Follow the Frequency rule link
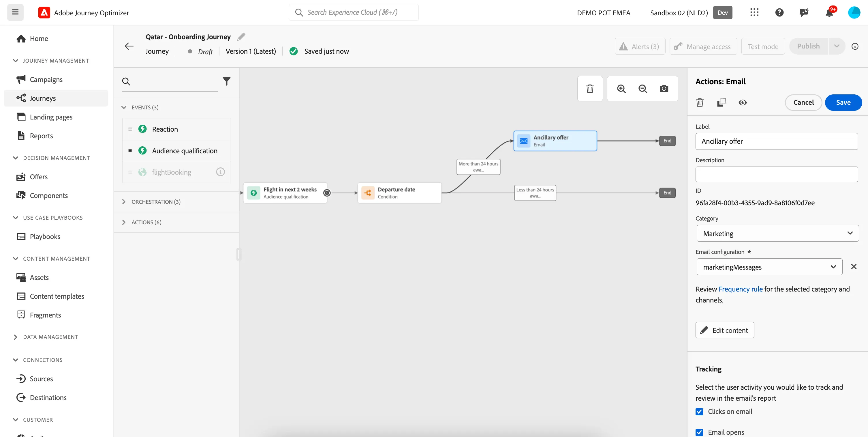 [740, 289]
